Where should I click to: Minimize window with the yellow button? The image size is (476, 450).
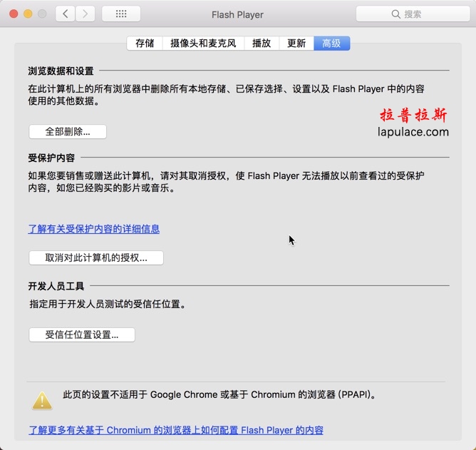pyautogui.click(x=28, y=14)
